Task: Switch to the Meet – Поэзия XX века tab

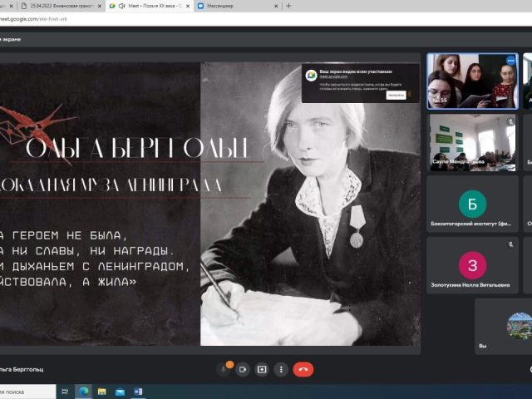Action: pos(150,6)
